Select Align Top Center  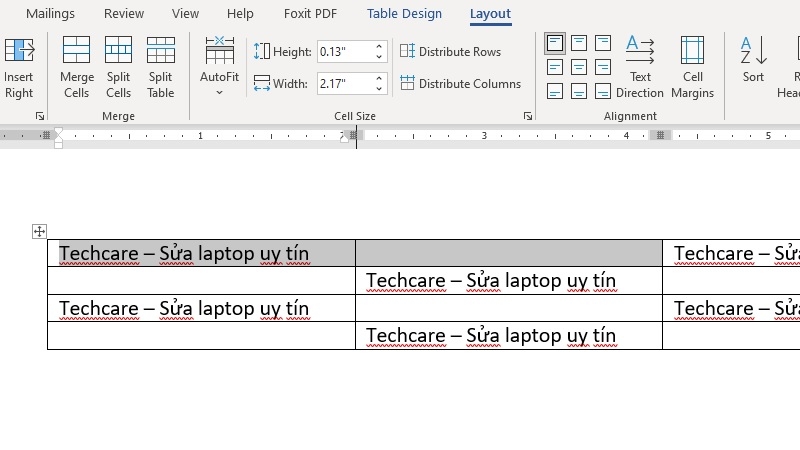tap(579, 43)
